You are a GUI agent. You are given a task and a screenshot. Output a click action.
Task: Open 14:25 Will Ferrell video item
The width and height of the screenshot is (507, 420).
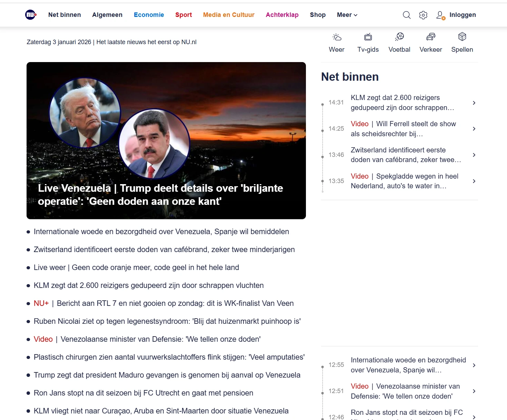tap(399, 129)
